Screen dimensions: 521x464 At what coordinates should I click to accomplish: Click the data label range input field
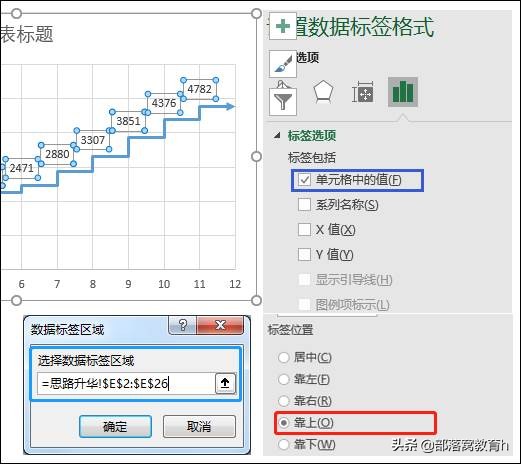pyautogui.click(x=127, y=384)
